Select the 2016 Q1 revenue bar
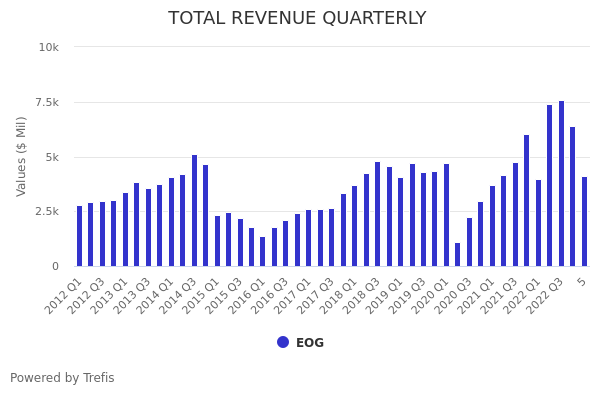This screenshot has width=600, height=400. click(263, 252)
